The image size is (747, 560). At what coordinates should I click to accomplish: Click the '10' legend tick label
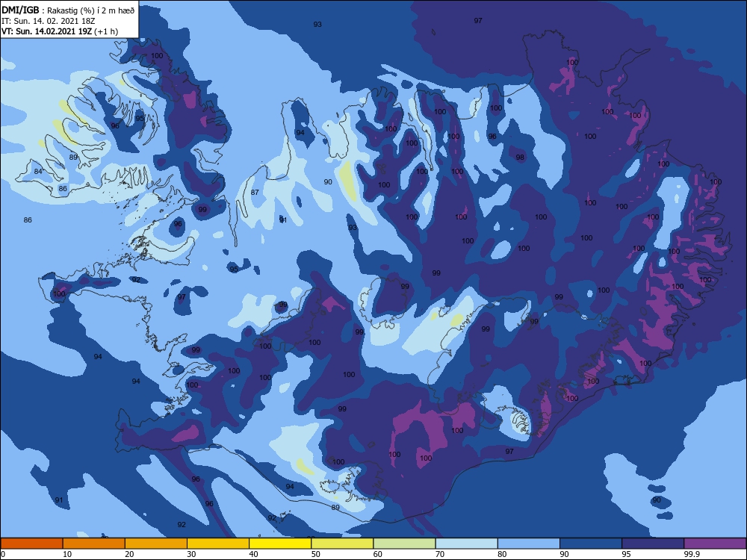click(67, 554)
